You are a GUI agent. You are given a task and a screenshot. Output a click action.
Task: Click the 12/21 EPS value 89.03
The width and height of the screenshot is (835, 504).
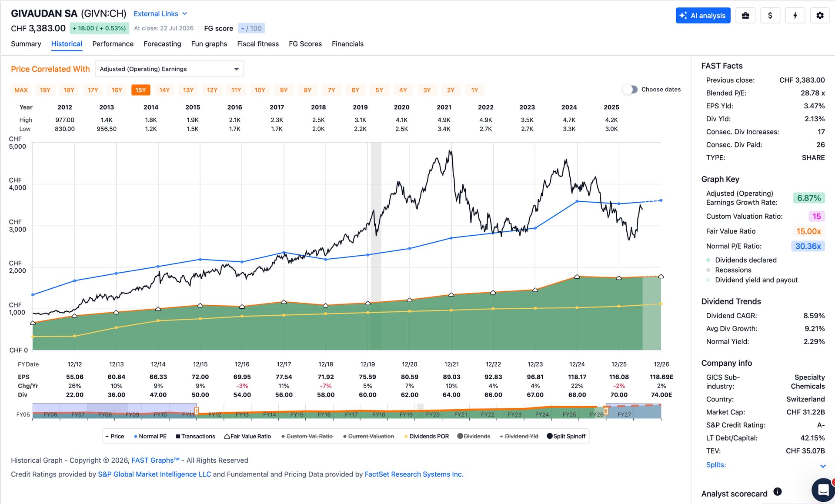[x=451, y=377]
